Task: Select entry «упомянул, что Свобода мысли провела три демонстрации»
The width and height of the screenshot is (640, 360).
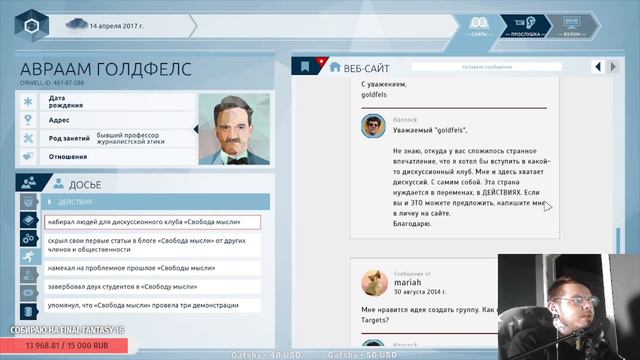Action: (152, 305)
